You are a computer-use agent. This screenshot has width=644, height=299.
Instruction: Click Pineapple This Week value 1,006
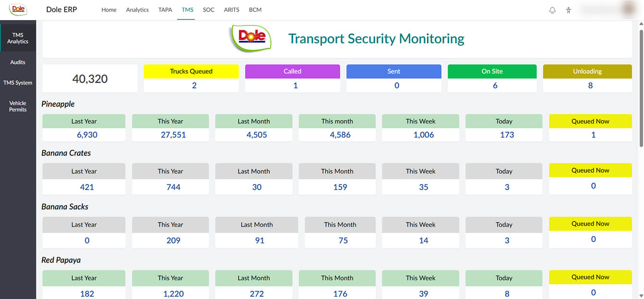coord(423,135)
